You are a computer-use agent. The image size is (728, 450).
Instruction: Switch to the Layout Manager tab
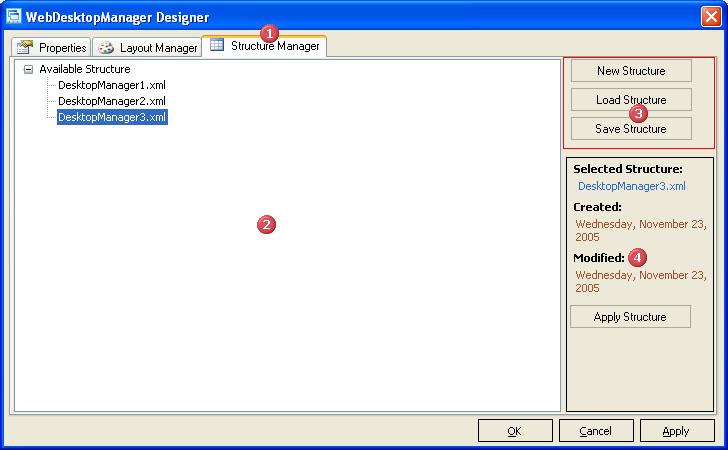pos(148,48)
